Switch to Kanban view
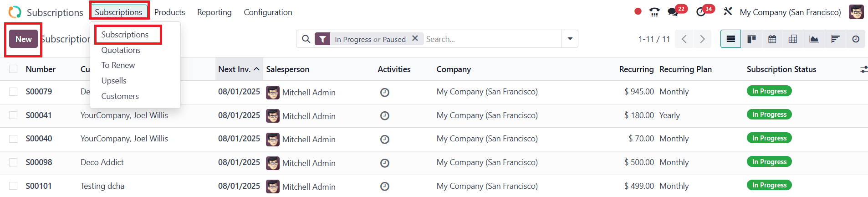This screenshot has width=868, height=197. tap(751, 39)
